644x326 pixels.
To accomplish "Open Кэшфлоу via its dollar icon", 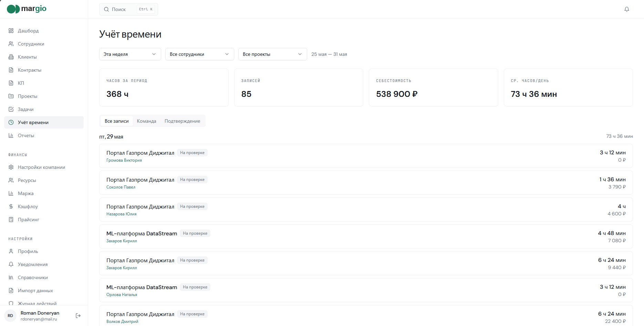I will coord(11,206).
